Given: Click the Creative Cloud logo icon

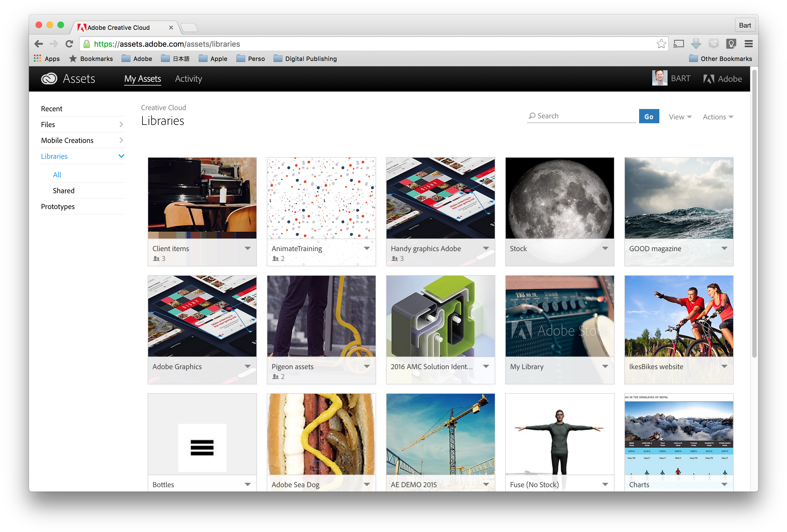Looking at the screenshot, I should [49, 78].
